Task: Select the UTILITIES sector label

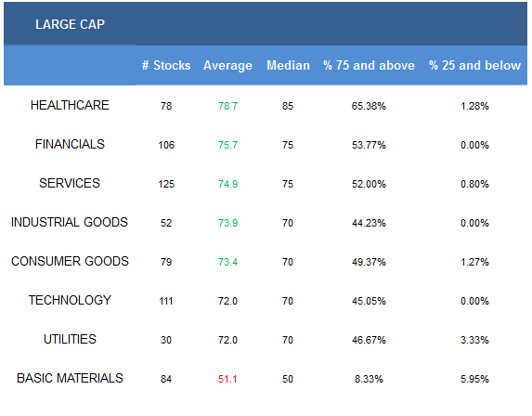Action: coord(70,339)
